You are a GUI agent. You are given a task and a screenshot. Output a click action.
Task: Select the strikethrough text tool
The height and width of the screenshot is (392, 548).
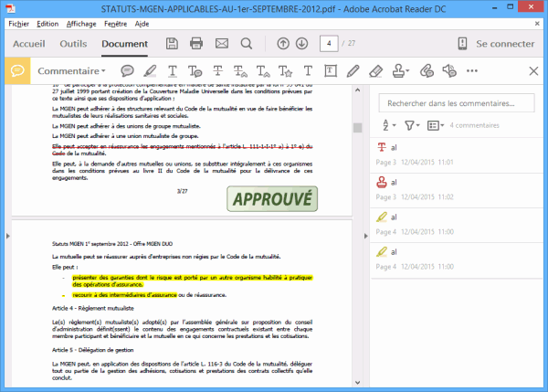[x=217, y=71]
